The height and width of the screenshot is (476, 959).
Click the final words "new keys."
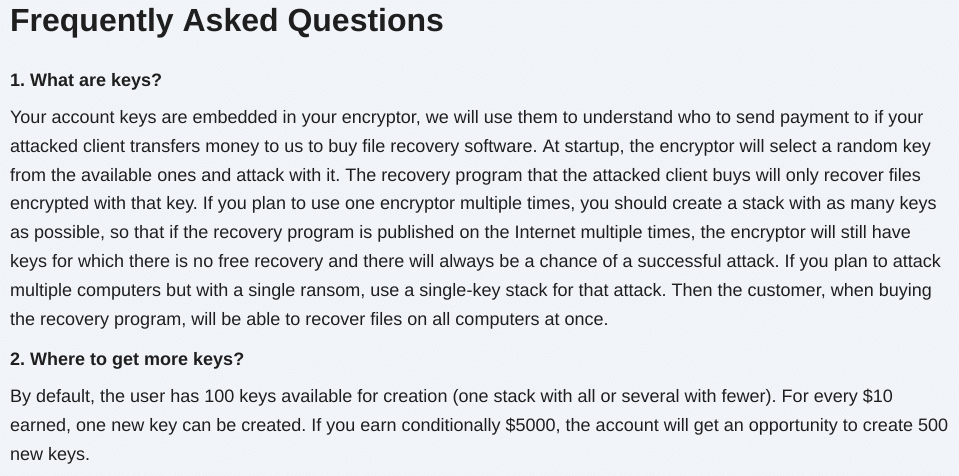(50, 454)
